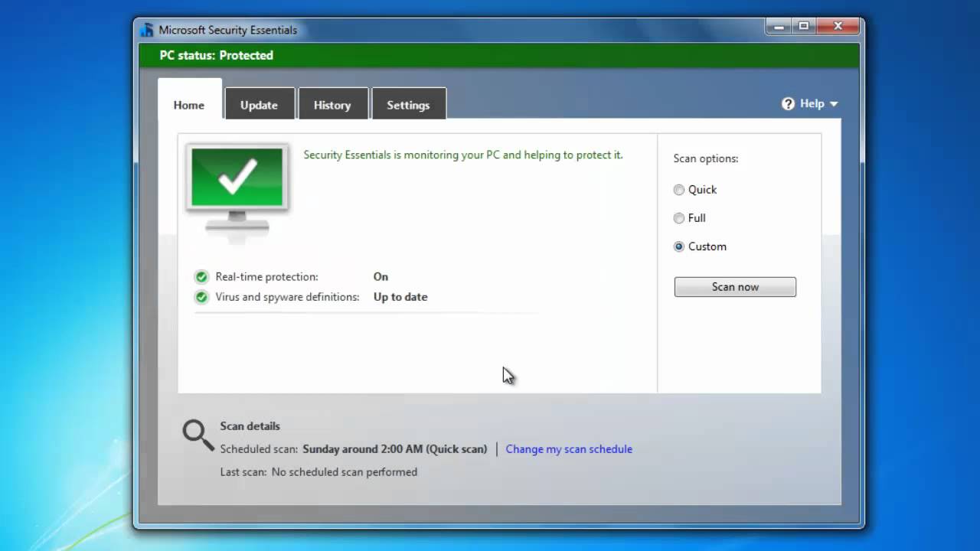Screen dimensions: 980x551
Task: Click 'Sunday around 2:00 AM (Quick scan)' text
Action: click(395, 449)
